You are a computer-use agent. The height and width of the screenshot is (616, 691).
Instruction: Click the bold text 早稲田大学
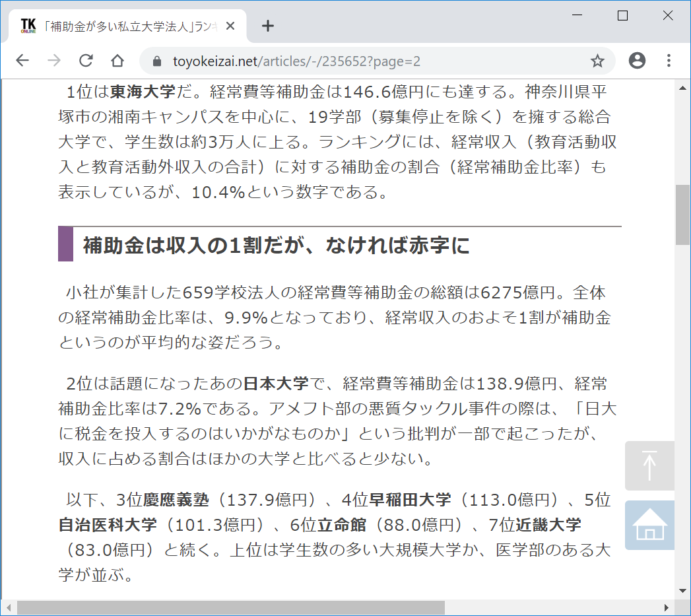tap(411, 500)
